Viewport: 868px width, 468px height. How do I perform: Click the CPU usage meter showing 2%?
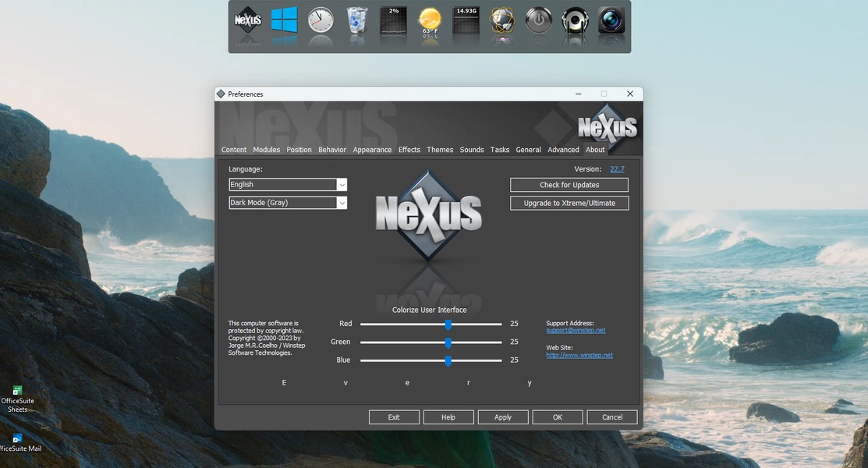click(x=393, y=21)
